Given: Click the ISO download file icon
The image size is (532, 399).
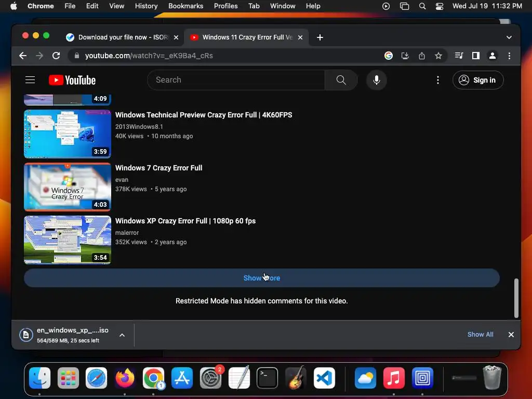Looking at the screenshot, I should [26, 335].
